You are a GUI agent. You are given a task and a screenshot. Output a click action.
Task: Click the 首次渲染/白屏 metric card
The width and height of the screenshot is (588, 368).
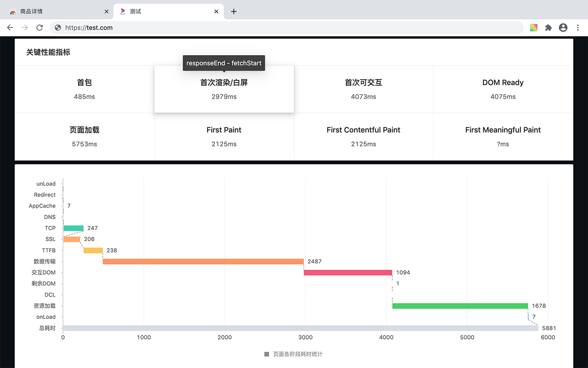(224, 89)
